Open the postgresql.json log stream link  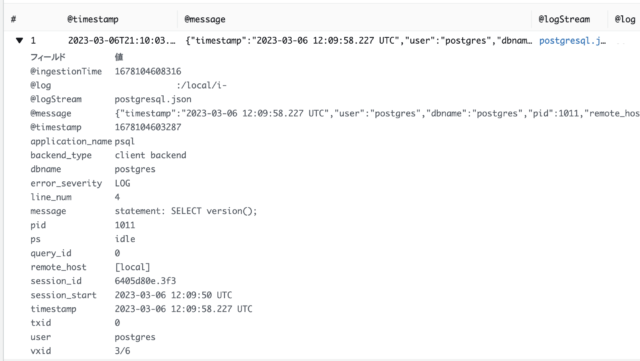[572, 41]
